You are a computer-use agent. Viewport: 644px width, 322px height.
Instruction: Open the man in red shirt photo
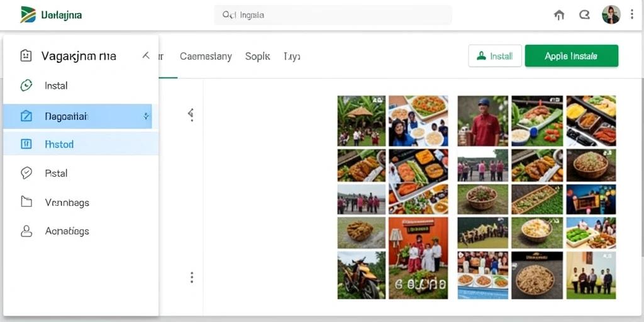(x=482, y=121)
